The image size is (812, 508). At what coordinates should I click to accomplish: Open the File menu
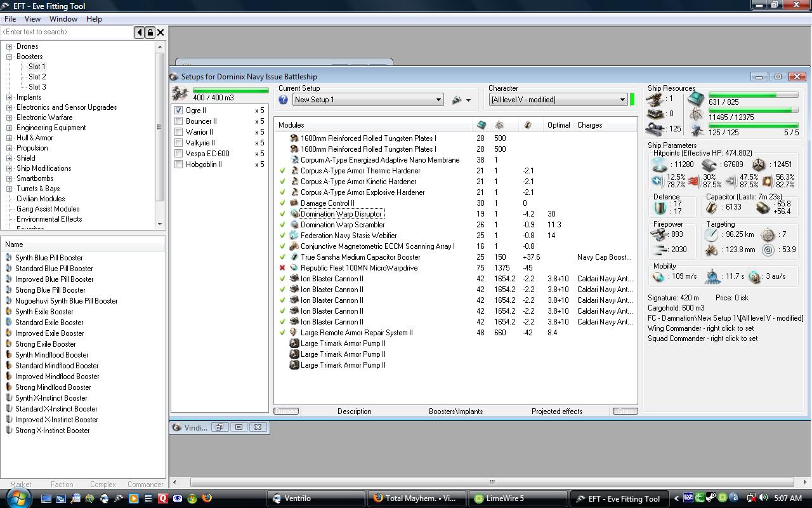pos(10,19)
